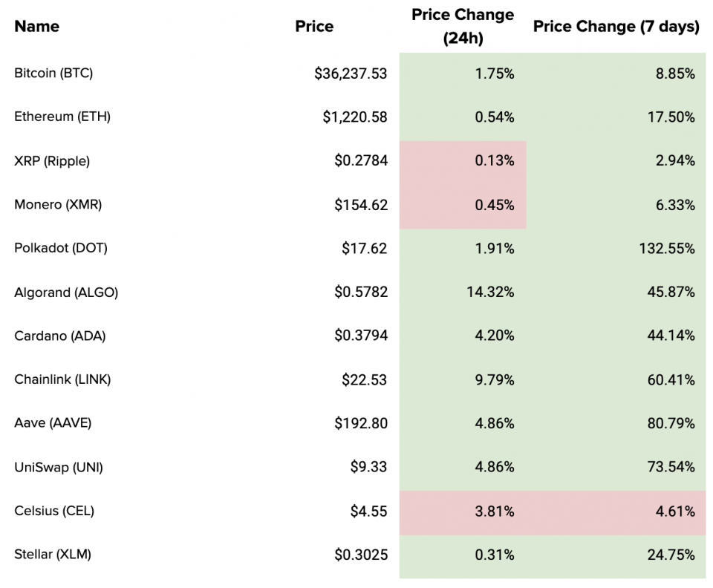Select Stellar's $0.3025 price cell

(x=361, y=555)
